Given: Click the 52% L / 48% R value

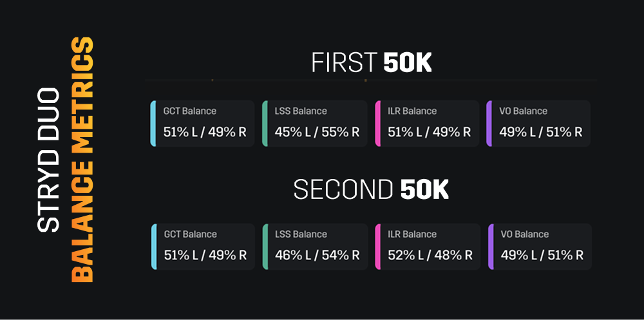Looking at the screenshot, I should pyautogui.click(x=430, y=255).
